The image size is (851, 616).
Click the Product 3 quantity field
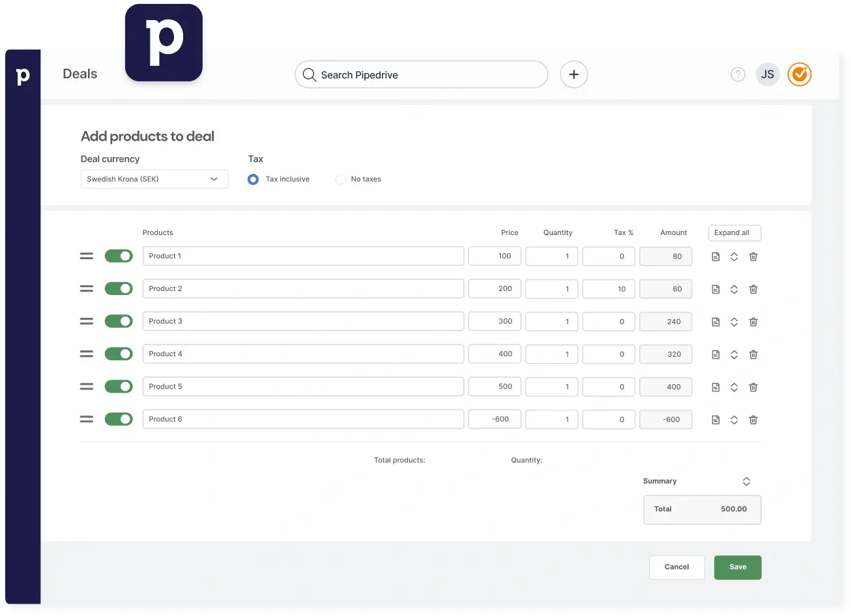[x=552, y=321]
